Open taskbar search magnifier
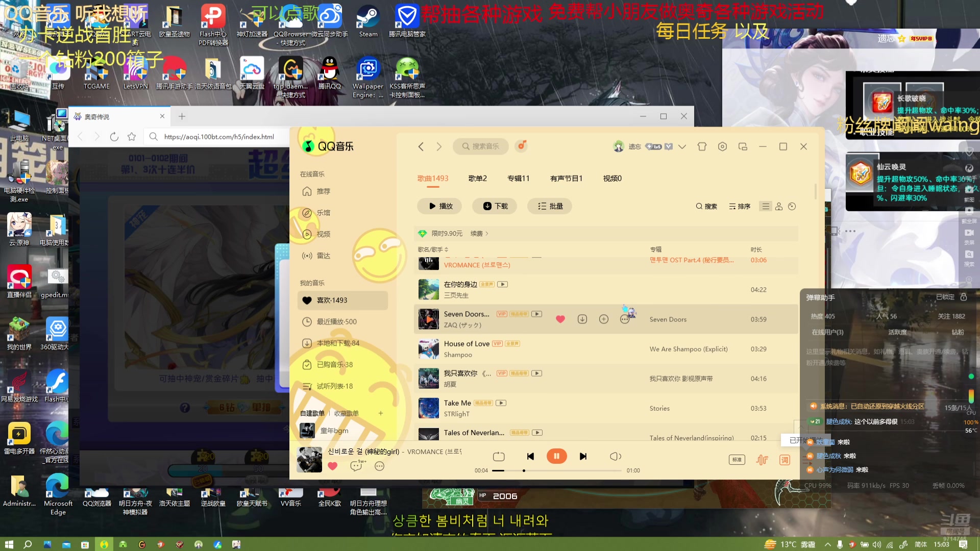This screenshot has width=980, height=551. coord(28,544)
